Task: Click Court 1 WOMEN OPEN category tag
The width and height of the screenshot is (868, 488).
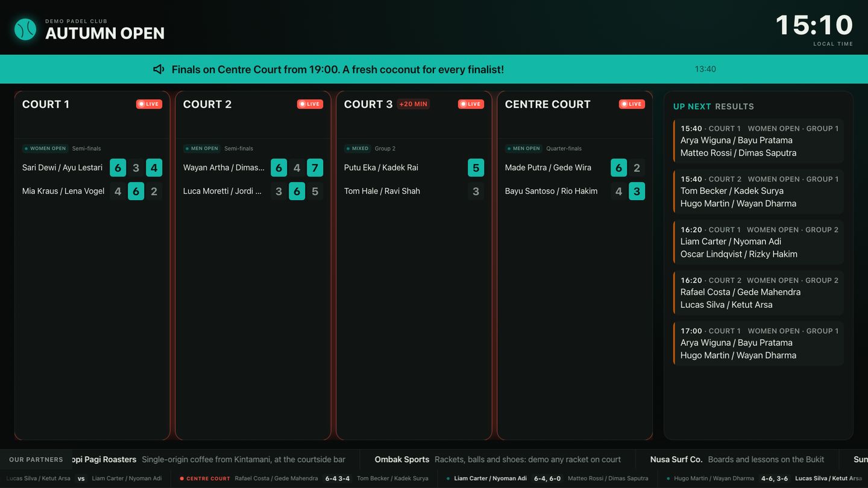Action: point(45,148)
